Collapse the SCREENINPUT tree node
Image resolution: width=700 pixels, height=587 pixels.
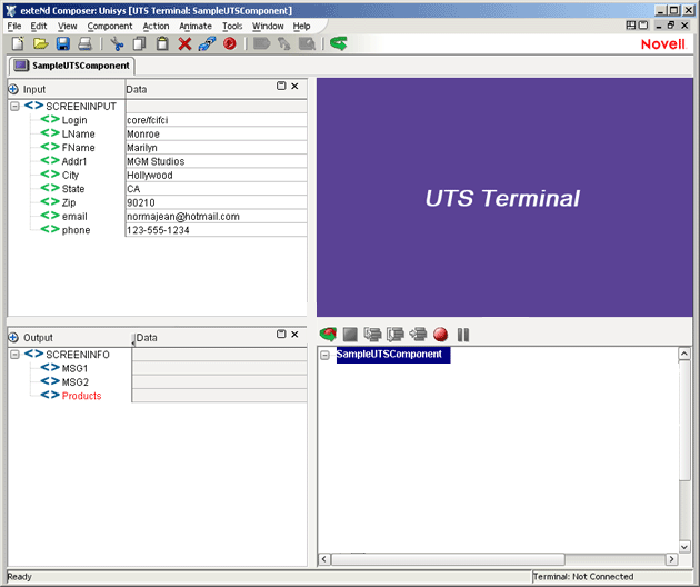15,106
